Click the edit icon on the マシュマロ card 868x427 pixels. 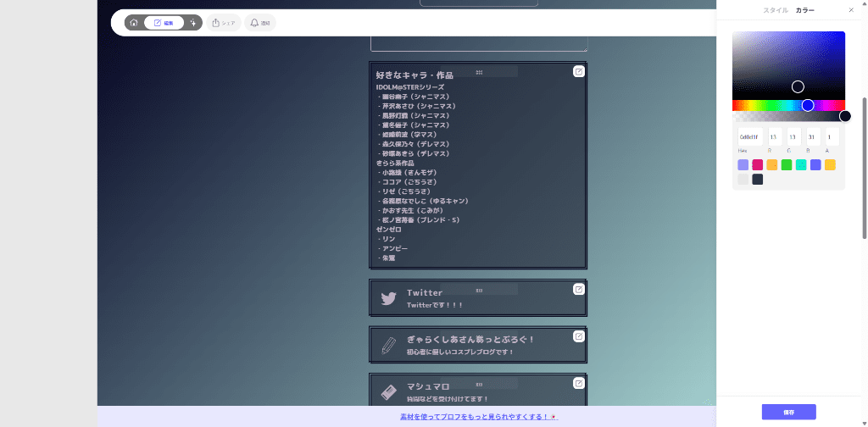(578, 383)
